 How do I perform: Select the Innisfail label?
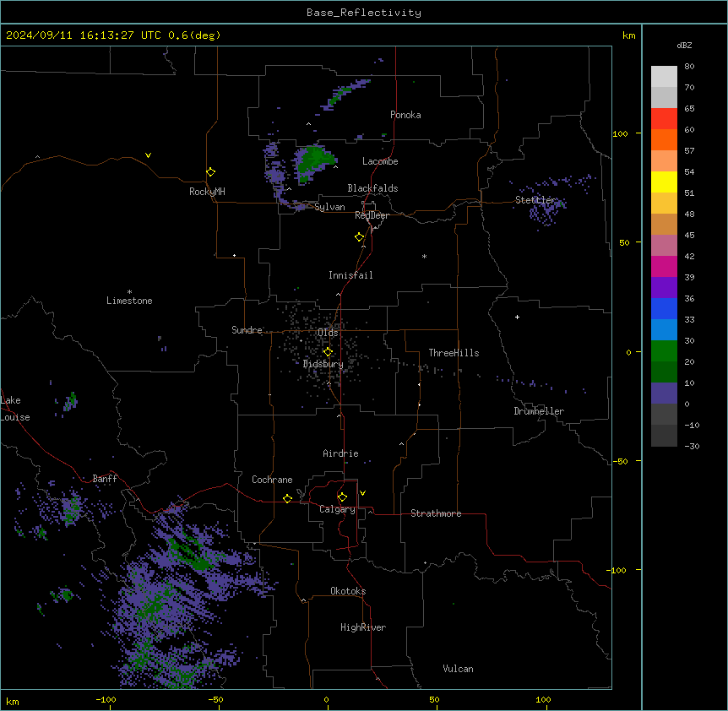coord(350,275)
